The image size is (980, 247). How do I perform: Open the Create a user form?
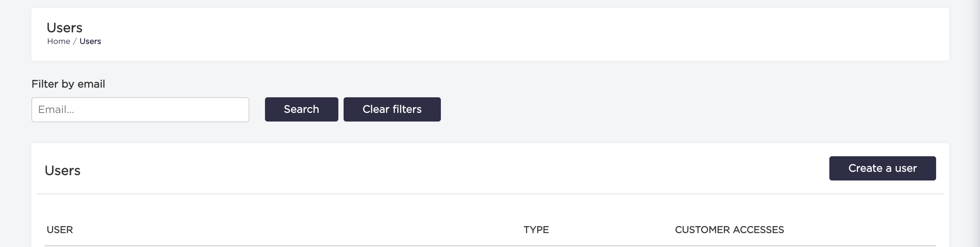[x=882, y=168]
